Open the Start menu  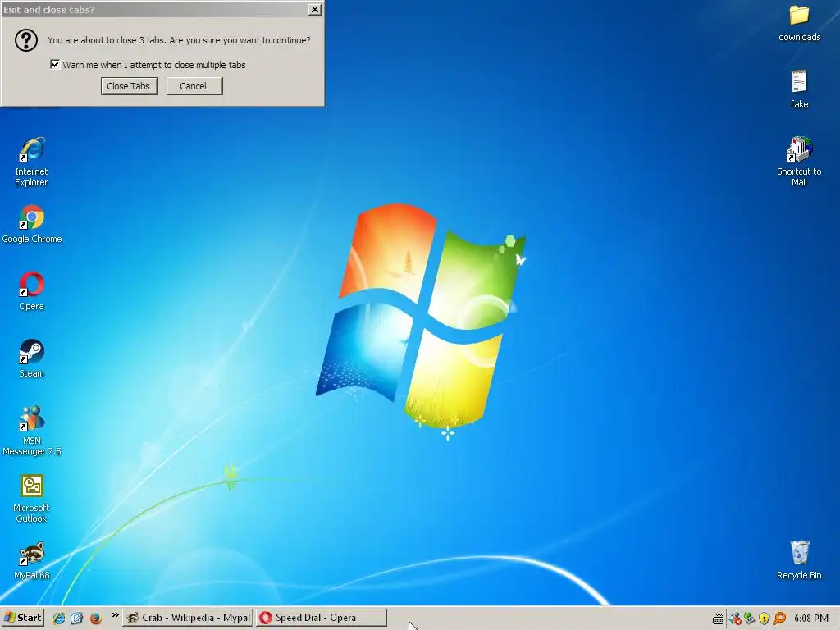22,618
